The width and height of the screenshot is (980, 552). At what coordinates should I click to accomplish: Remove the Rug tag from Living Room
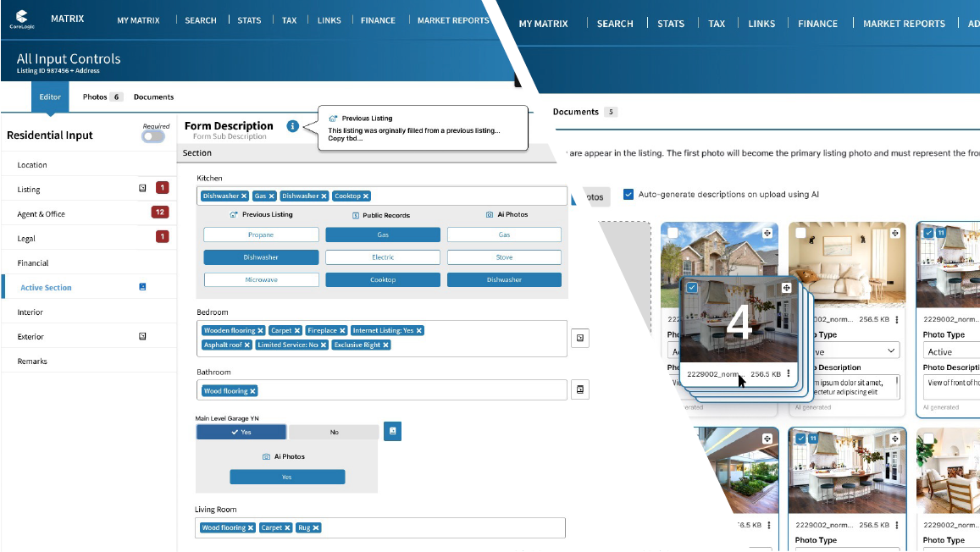[x=316, y=528]
